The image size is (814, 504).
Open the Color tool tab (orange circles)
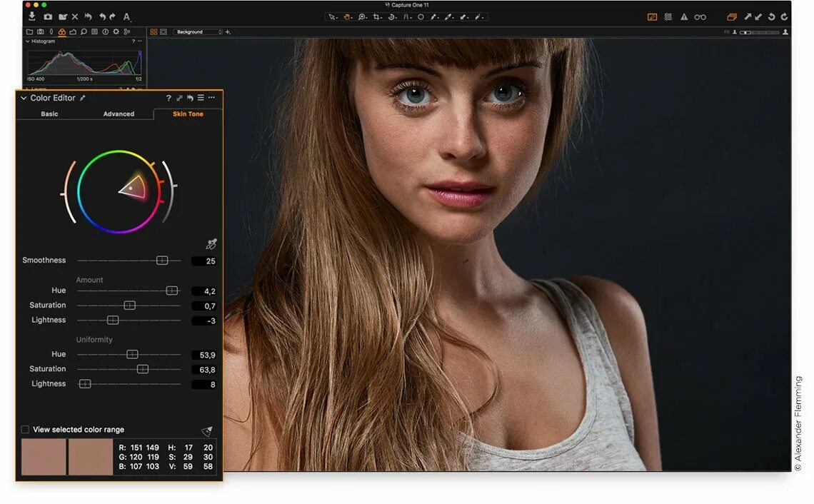pos(62,31)
